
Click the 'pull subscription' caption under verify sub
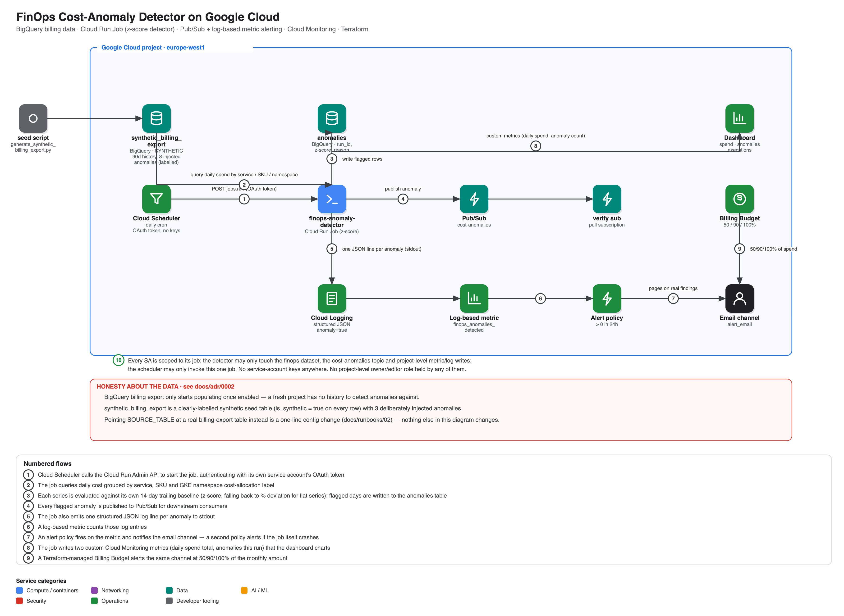pos(607,225)
